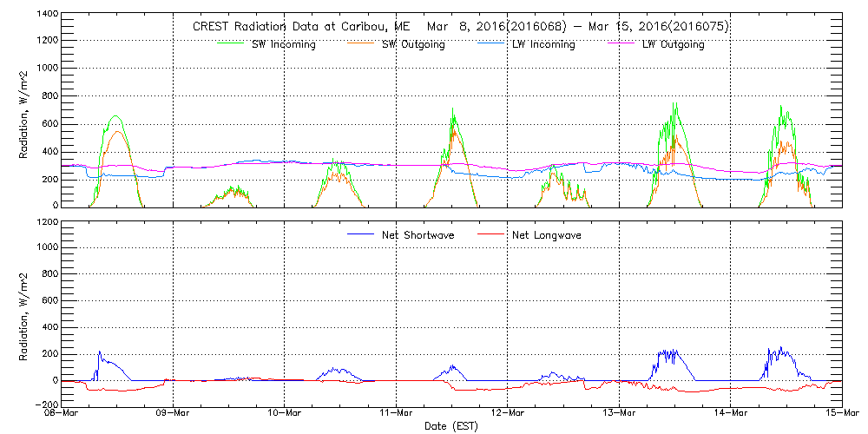
Task: Click the 13-Mar date on the x-axis
Action: click(619, 415)
